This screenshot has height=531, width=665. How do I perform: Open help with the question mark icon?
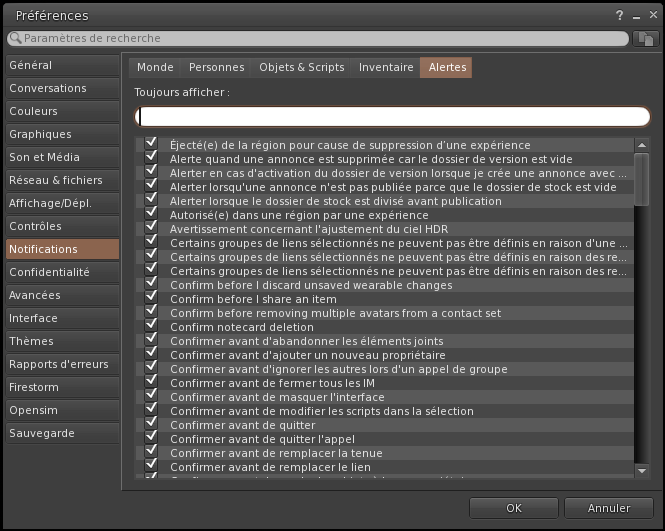(x=620, y=16)
